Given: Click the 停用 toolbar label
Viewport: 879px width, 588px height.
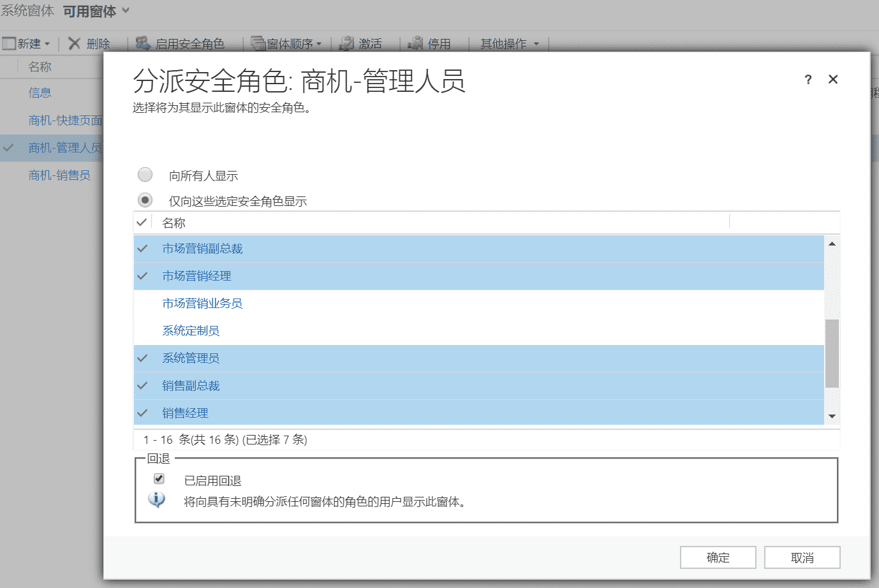Looking at the screenshot, I should coord(439,44).
